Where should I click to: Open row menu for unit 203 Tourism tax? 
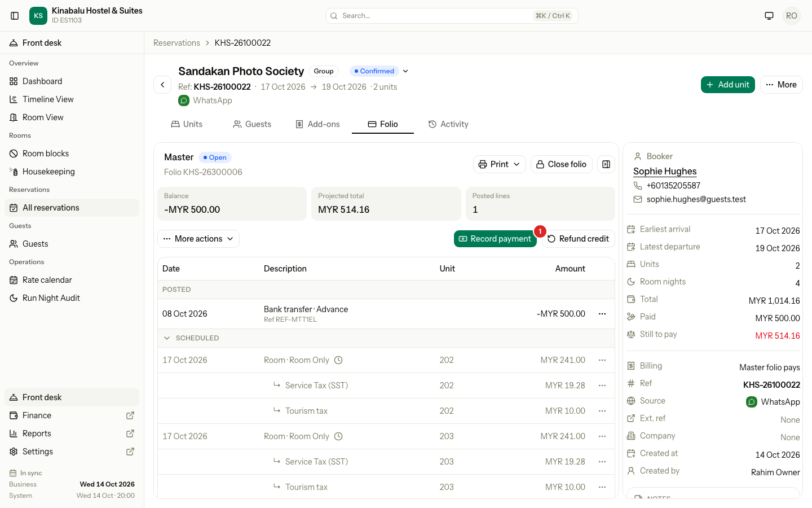(602, 487)
